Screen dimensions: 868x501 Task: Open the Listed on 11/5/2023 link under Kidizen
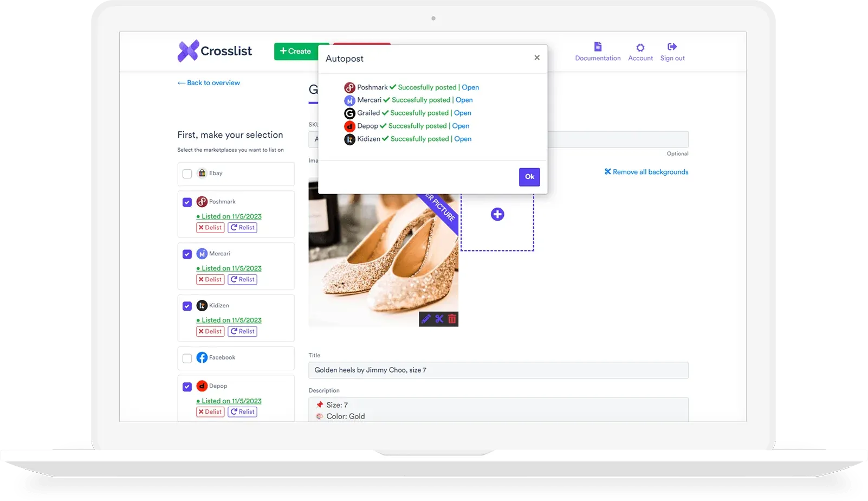(229, 320)
